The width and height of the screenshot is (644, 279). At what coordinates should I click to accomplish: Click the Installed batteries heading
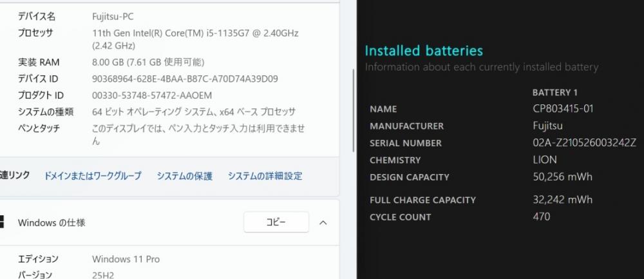[x=424, y=51]
